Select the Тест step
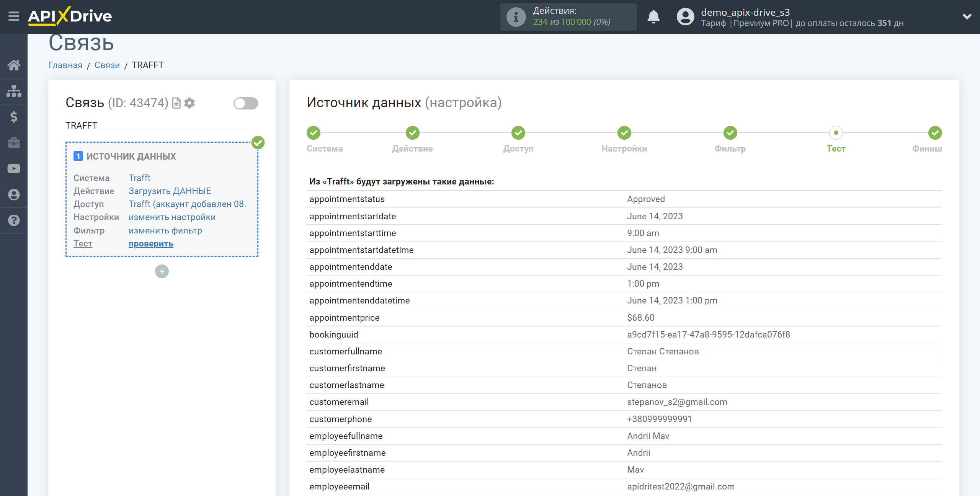 pos(836,148)
